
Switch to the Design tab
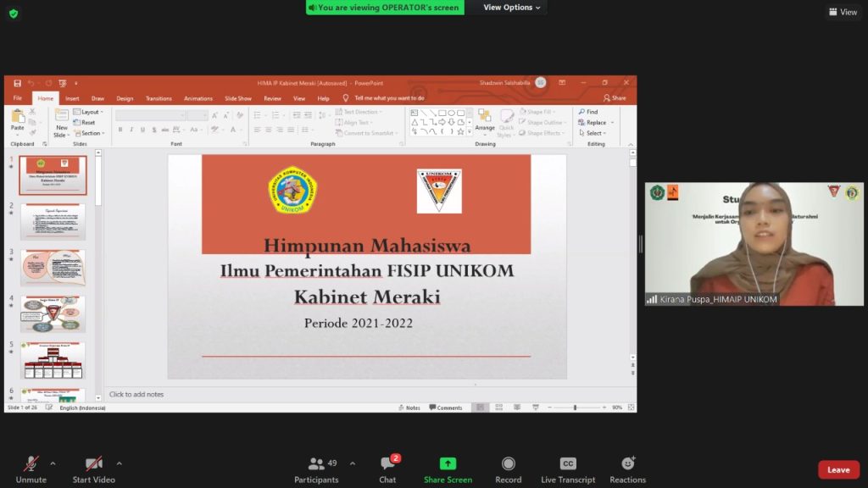tap(125, 98)
